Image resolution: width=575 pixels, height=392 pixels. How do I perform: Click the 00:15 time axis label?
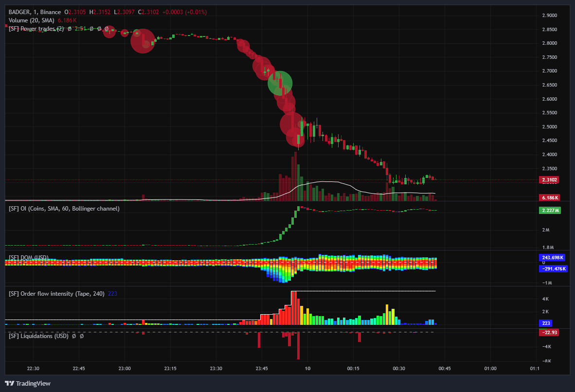click(x=353, y=369)
